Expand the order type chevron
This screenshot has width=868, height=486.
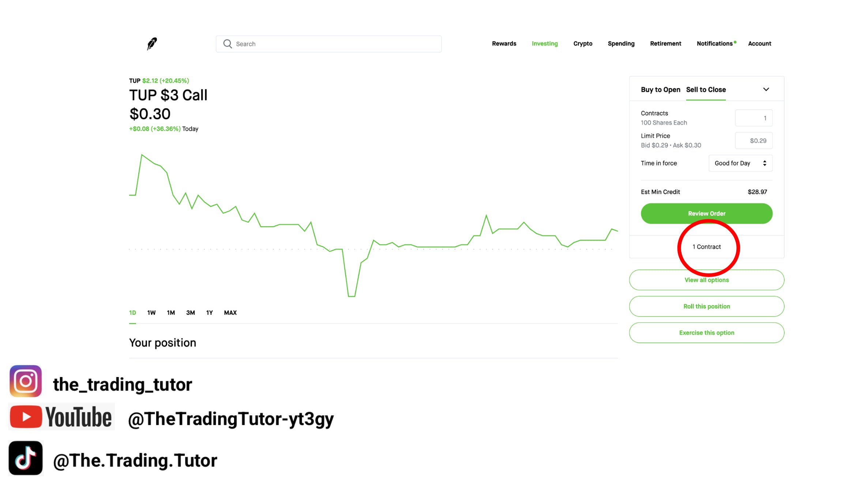766,89
